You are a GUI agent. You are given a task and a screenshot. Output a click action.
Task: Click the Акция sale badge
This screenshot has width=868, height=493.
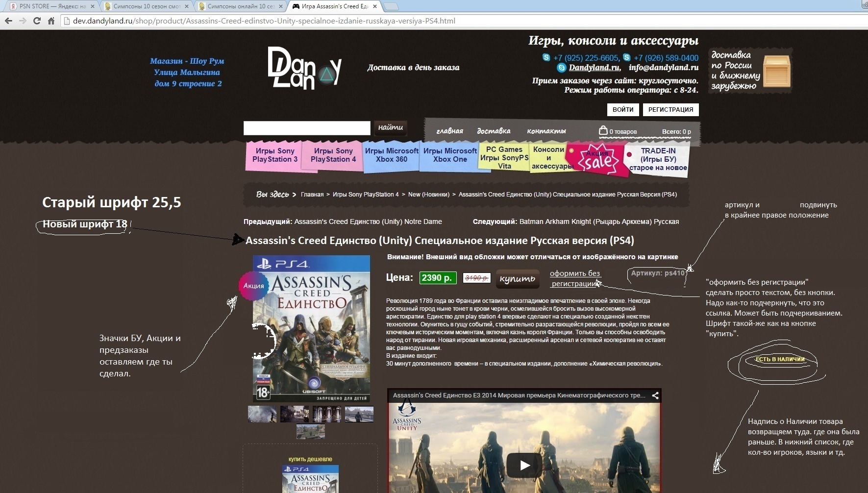(598, 159)
